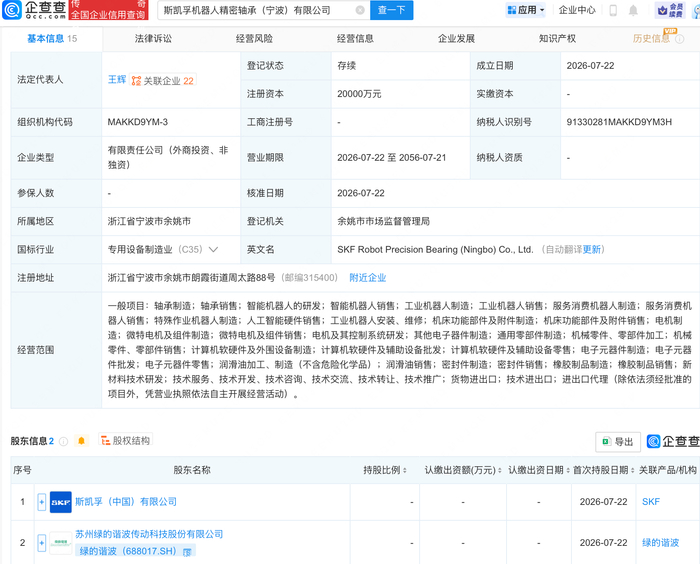Select registered capital 20000万元
The height and width of the screenshot is (564, 700).
(x=359, y=94)
